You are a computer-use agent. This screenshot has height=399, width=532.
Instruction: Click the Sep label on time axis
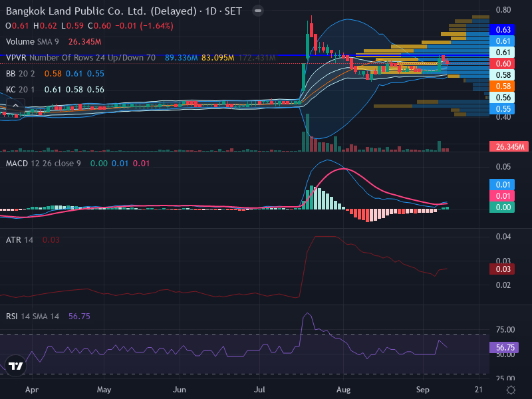423,390
